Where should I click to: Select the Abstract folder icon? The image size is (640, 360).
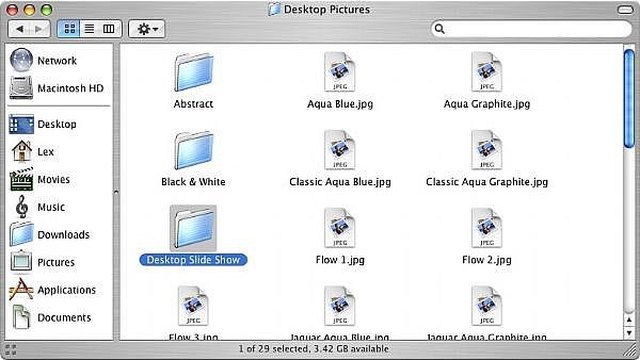point(193,73)
